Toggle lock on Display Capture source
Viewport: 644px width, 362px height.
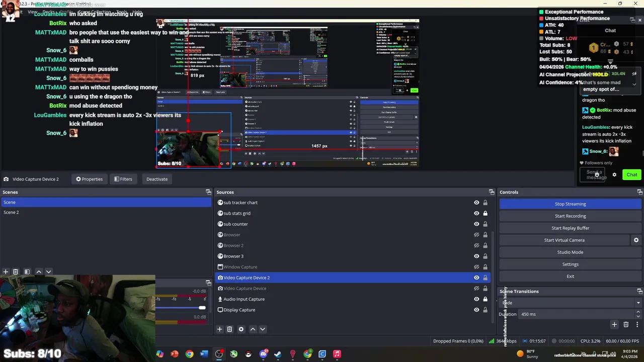coord(485,310)
